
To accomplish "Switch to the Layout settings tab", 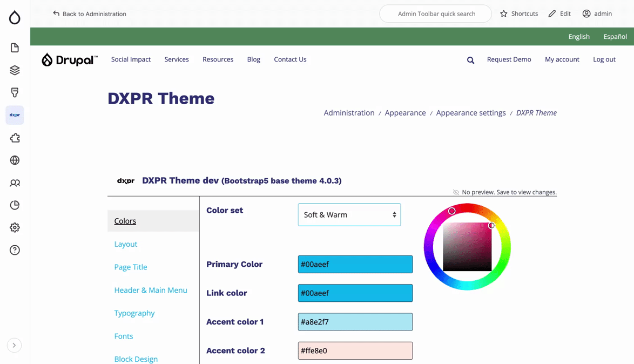I will pos(126,244).
